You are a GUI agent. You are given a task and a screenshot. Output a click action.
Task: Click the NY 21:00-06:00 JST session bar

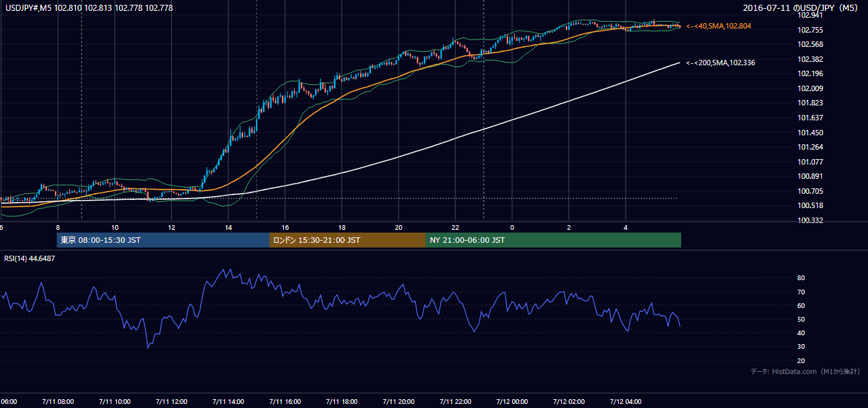554,240
